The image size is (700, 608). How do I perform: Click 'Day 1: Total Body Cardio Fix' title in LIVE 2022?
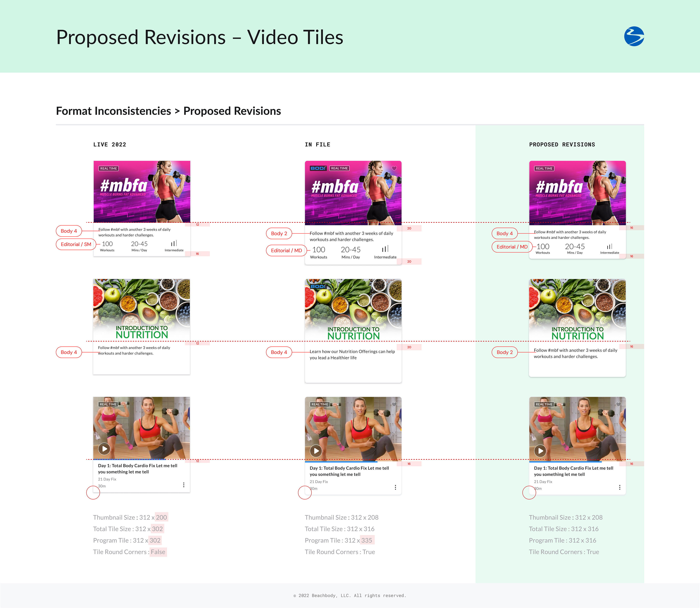point(137,468)
